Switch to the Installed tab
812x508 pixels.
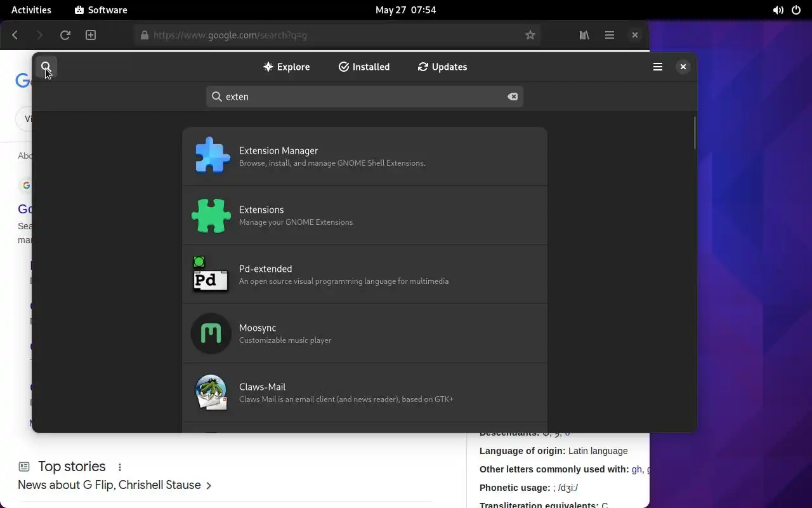point(364,67)
